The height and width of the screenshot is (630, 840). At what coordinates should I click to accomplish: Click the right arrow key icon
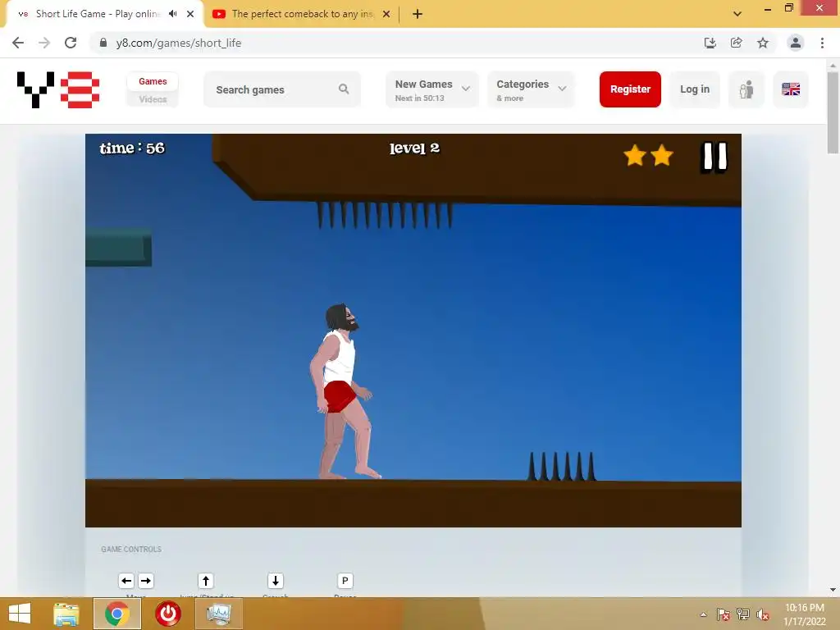pos(146,581)
